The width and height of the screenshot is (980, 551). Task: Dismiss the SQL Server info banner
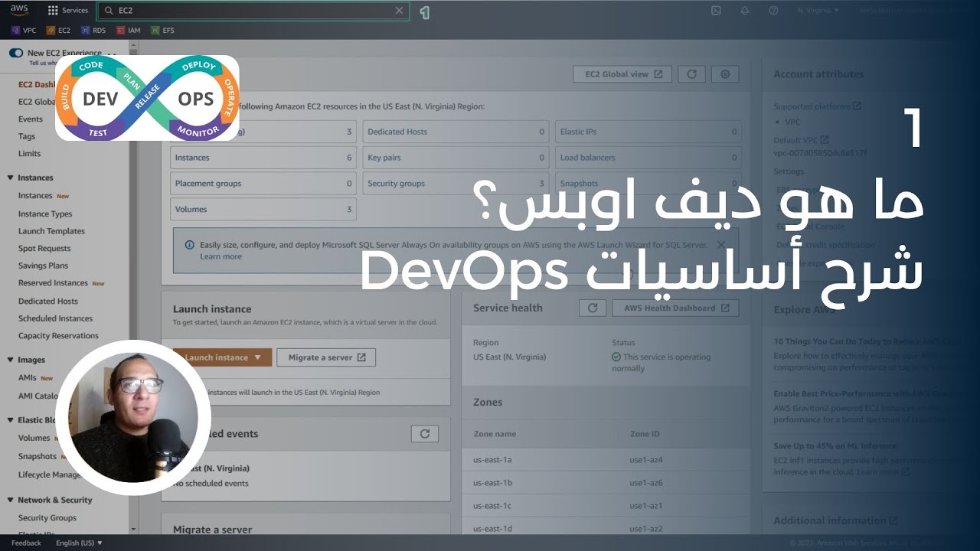click(721, 245)
